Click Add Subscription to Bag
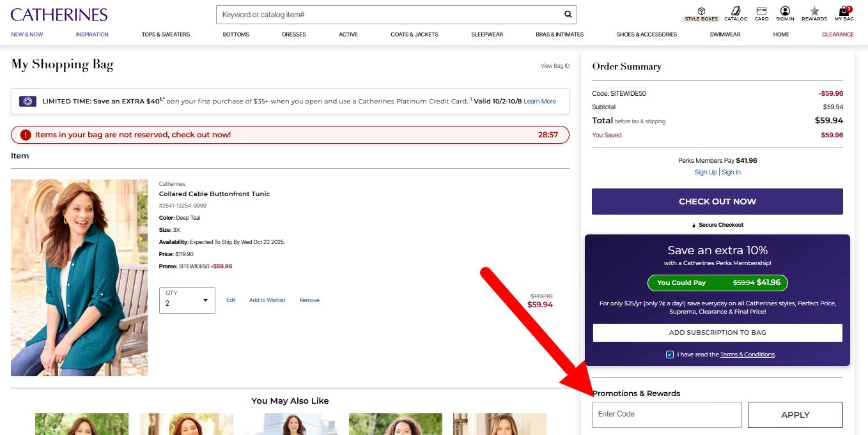 (x=717, y=333)
